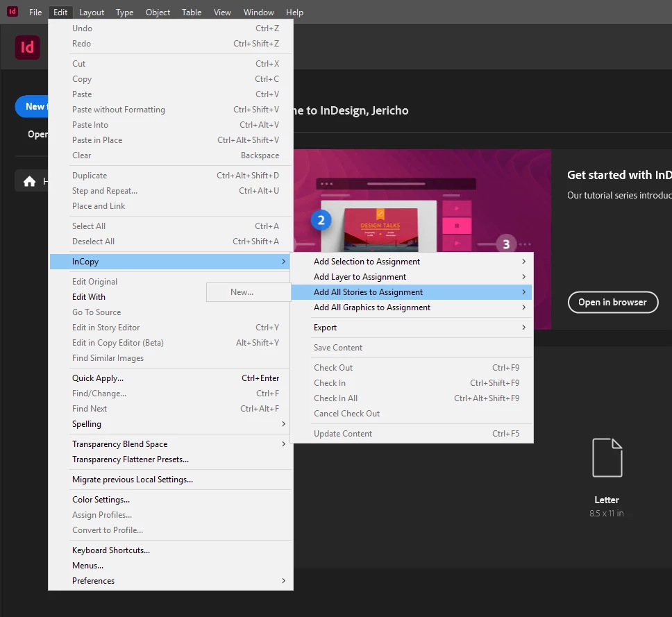Expand Add Selection to Assignment submenu

(x=412, y=262)
